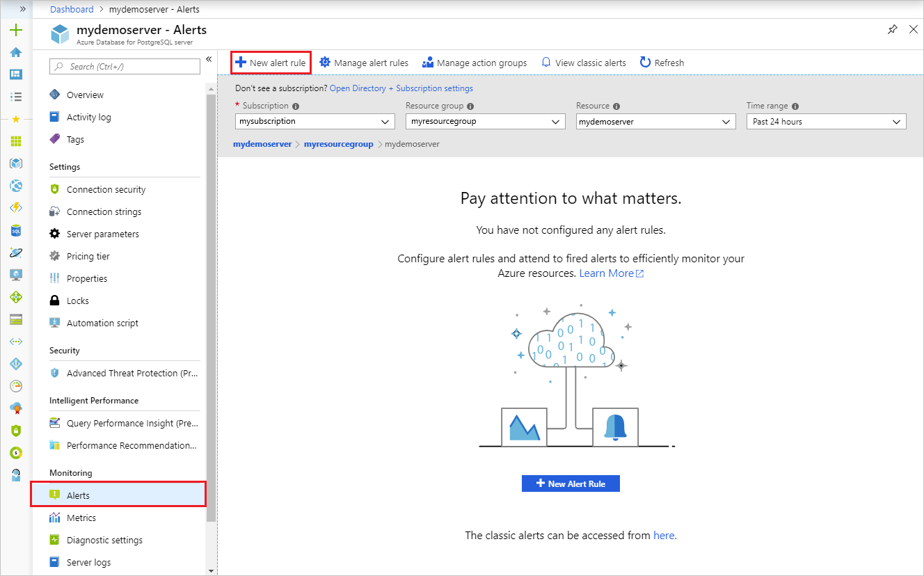This screenshot has width=924, height=576.
Task: Open Monitor gauge icon
Action: tap(16, 386)
